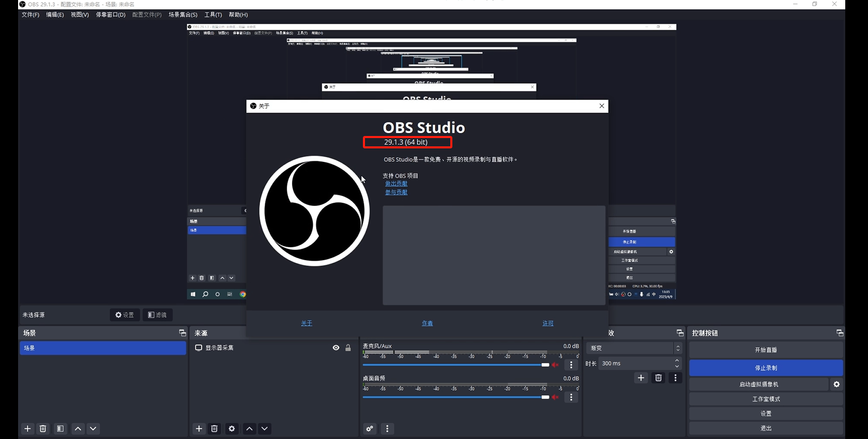Open the 做出贡献 link in the 关于 dialog
The height and width of the screenshot is (439, 868).
coord(396,184)
